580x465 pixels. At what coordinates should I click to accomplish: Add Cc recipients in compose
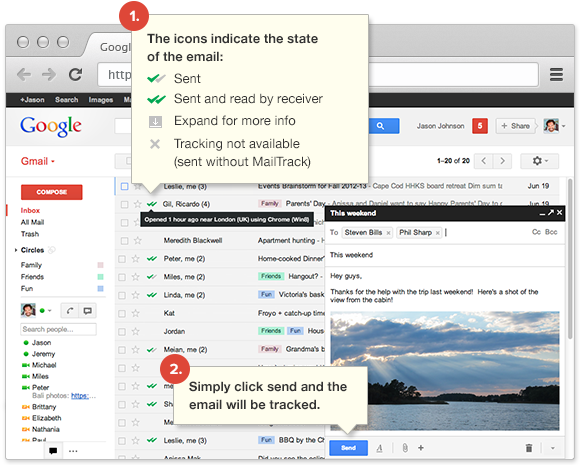[x=536, y=232]
